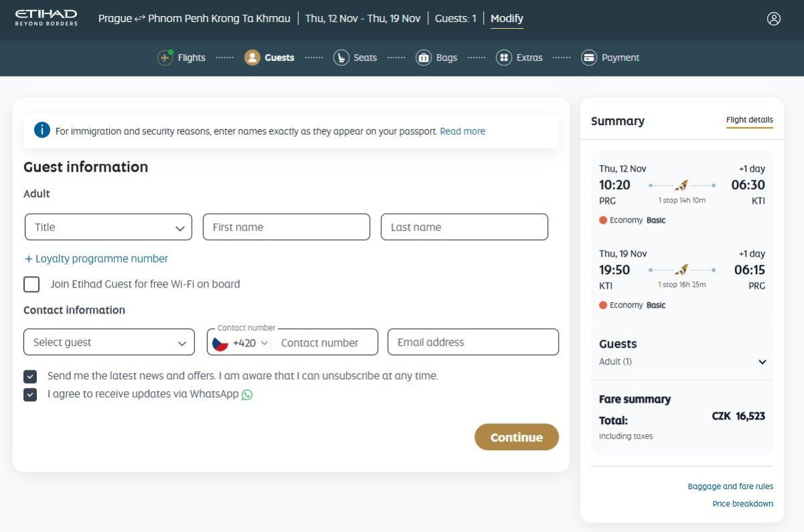The image size is (804, 532).
Task: Click the Seats step seat icon
Action: [341, 58]
